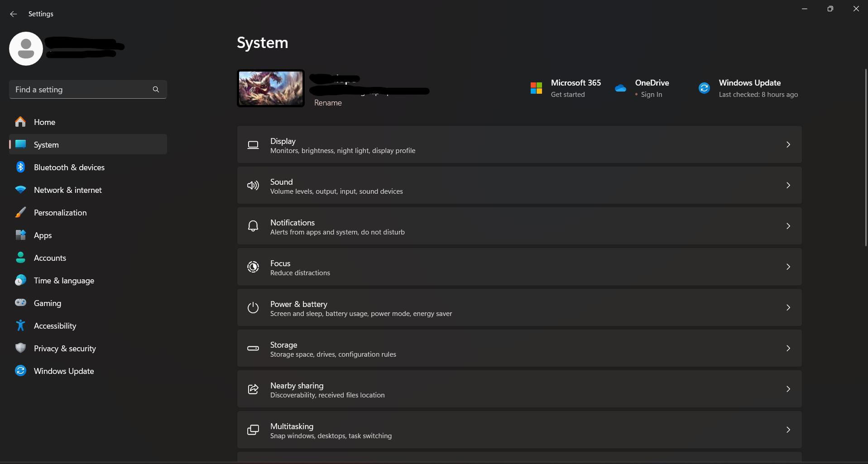Click the Sound speaker icon
Image resolution: width=868 pixels, height=464 pixels.
(253, 185)
